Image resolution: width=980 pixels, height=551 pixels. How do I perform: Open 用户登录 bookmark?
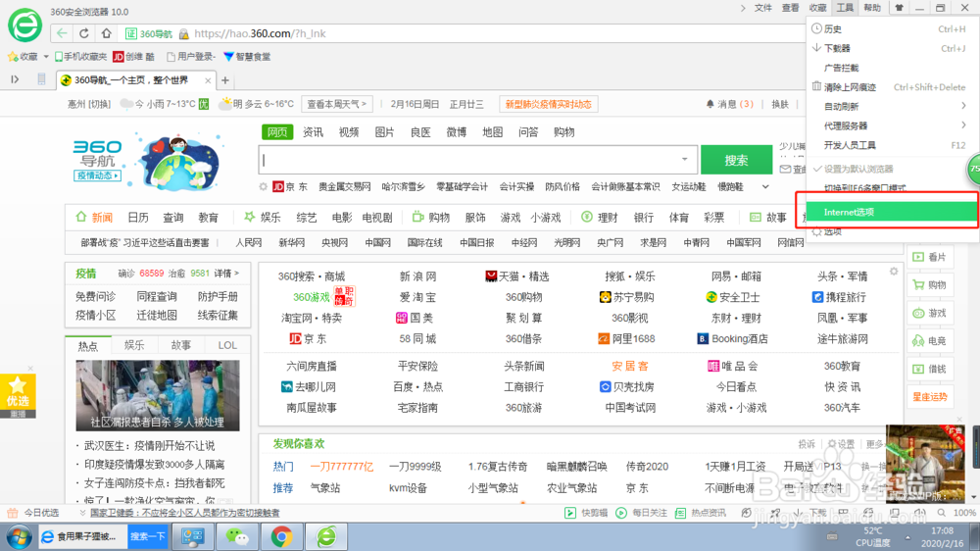point(191,57)
